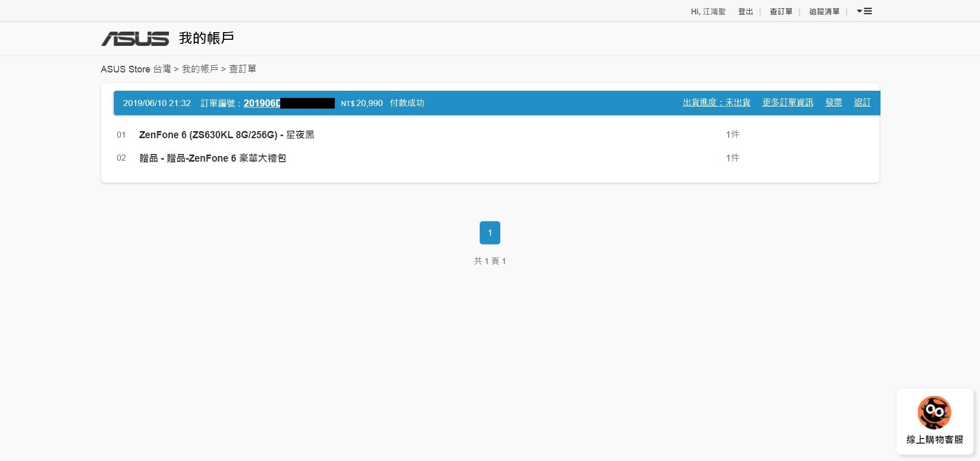The width and height of the screenshot is (980, 461).
Task: Click the Hi, 江鴻聖 account greeting
Action: pos(708,11)
